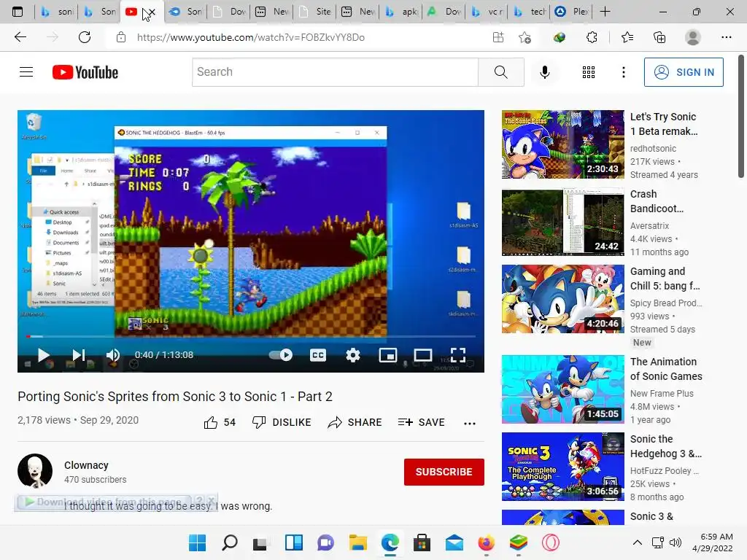This screenshot has width=747, height=560.
Task: Enter full screen mode
Action: (458, 355)
